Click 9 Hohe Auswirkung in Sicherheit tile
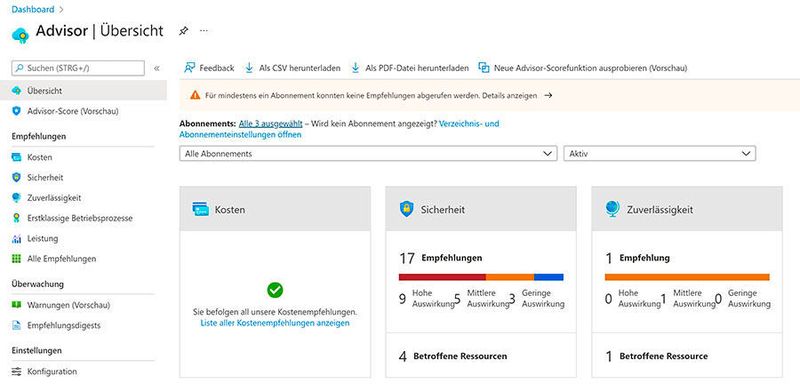This screenshot has height=384, width=800. pyautogui.click(x=427, y=298)
